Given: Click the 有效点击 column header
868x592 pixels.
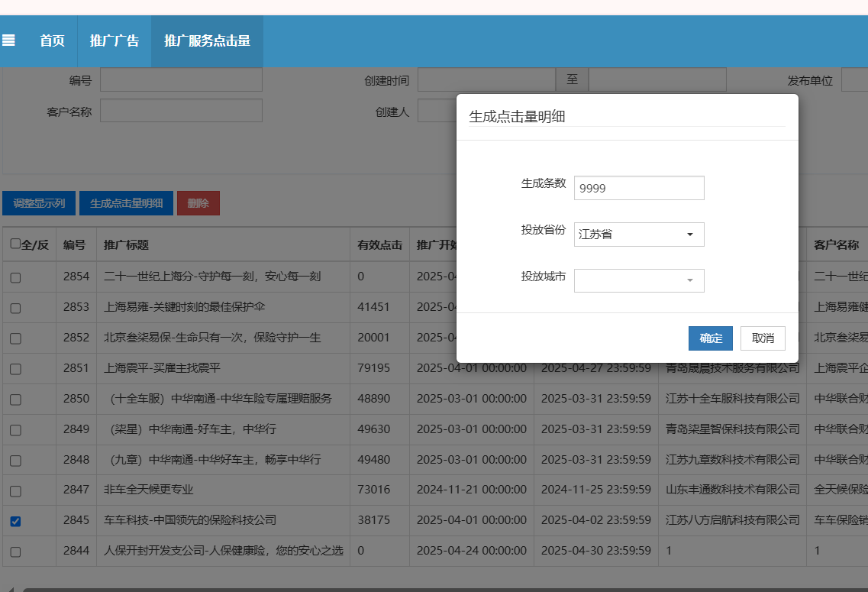Looking at the screenshot, I should 379,245.
